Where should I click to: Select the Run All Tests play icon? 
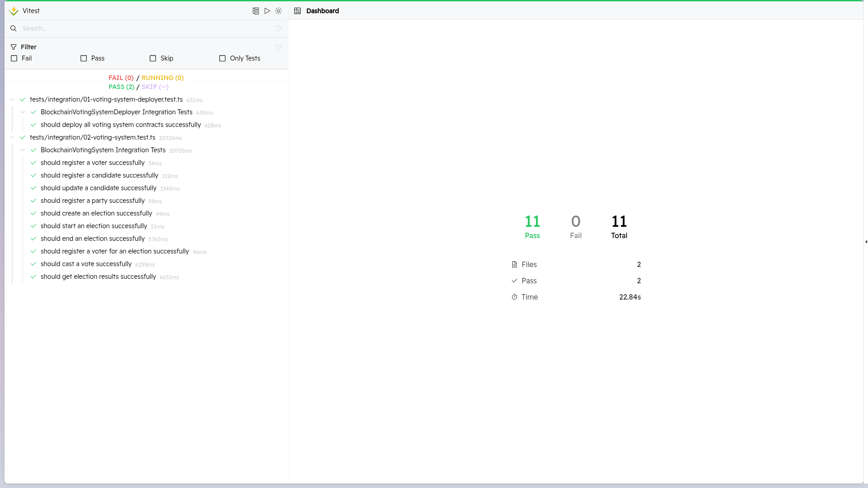tap(267, 11)
